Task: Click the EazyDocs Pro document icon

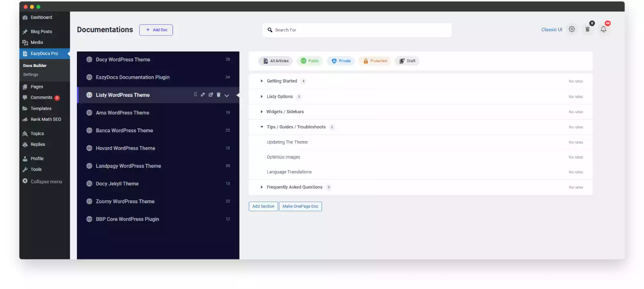Action: tap(25, 53)
